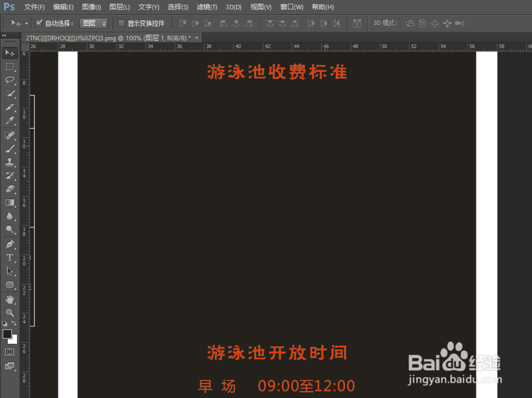Open the 3D(D) menu
The width and height of the screenshot is (532, 398).
click(x=234, y=7)
